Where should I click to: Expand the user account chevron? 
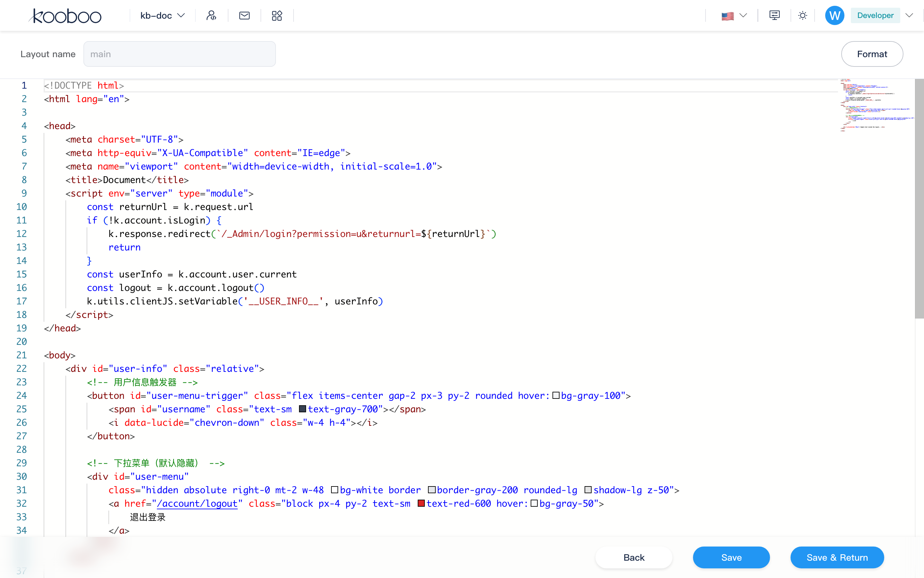click(x=909, y=16)
